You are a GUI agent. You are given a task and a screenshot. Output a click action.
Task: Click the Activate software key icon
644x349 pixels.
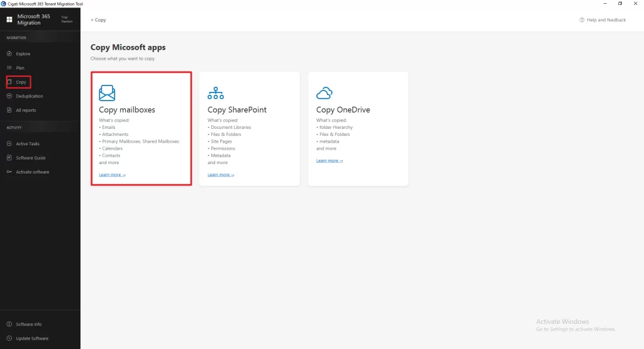pyautogui.click(x=9, y=172)
